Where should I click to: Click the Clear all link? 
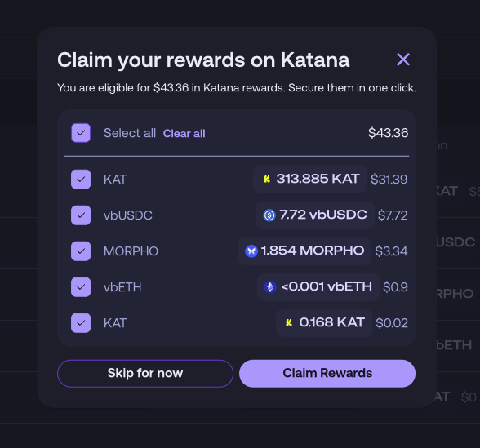[184, 134]
